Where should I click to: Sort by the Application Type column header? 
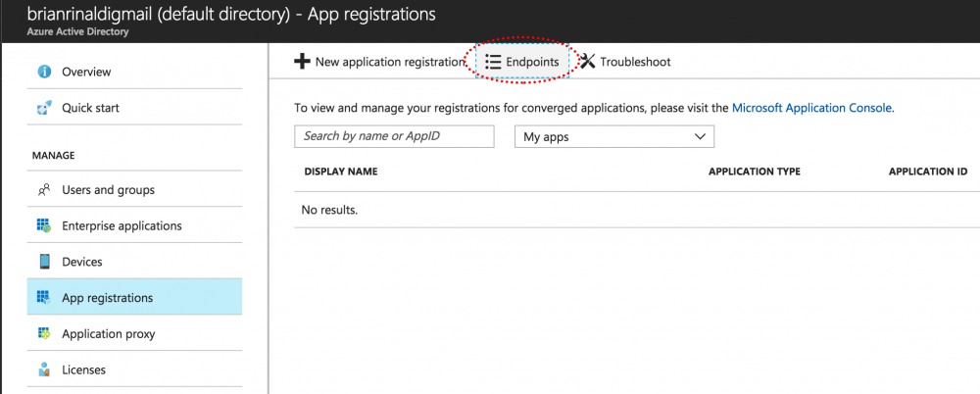point(754,172)
